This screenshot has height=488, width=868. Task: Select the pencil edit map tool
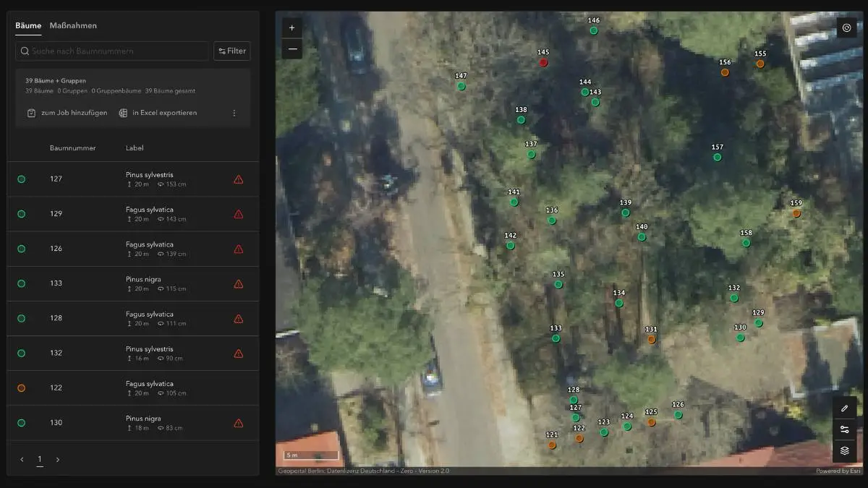[x=844, y=408]
